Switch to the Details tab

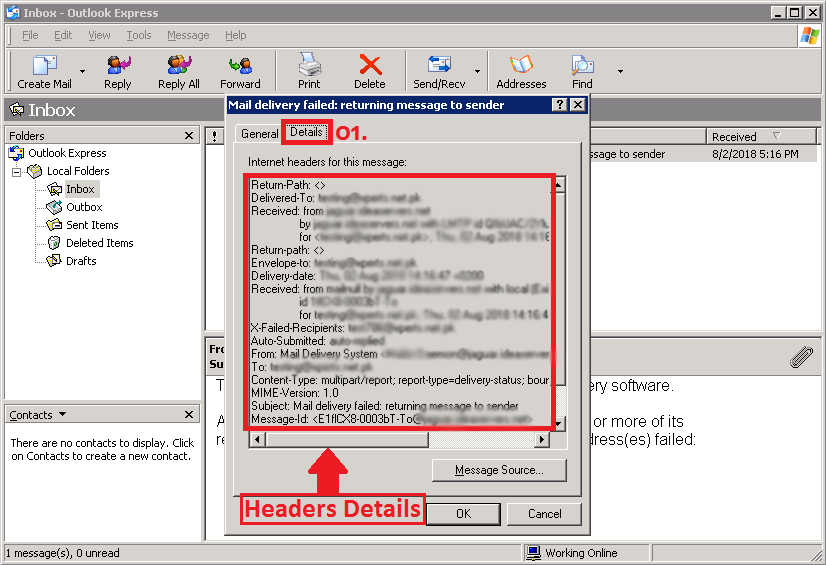coord(307,132)
